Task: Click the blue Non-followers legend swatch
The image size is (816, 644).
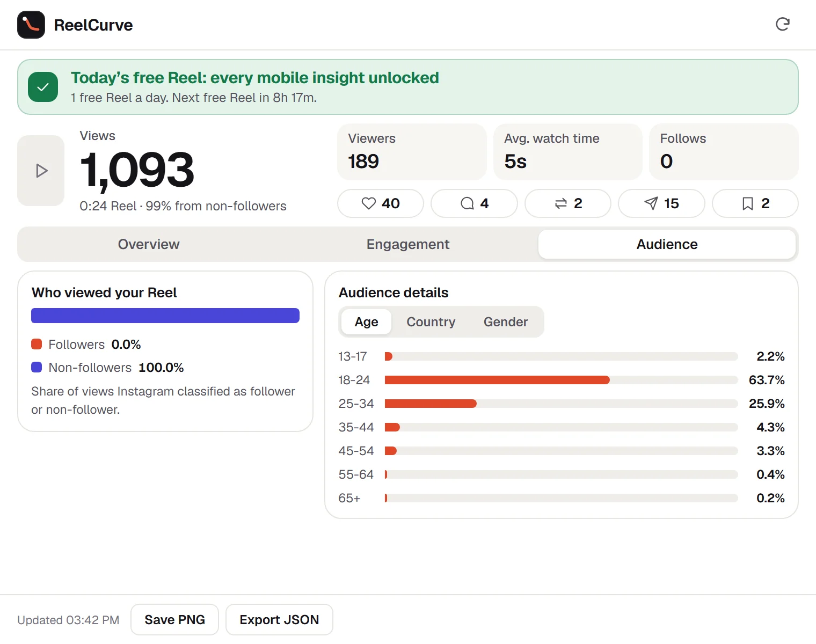Action: tap(37, 367)
